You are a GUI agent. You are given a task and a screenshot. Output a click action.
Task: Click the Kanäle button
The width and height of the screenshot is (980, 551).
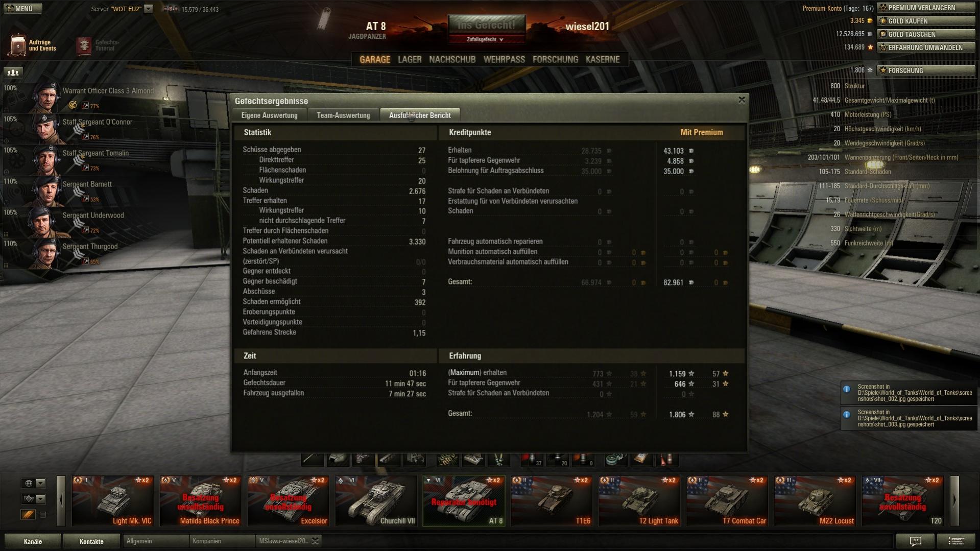point(33,541)
